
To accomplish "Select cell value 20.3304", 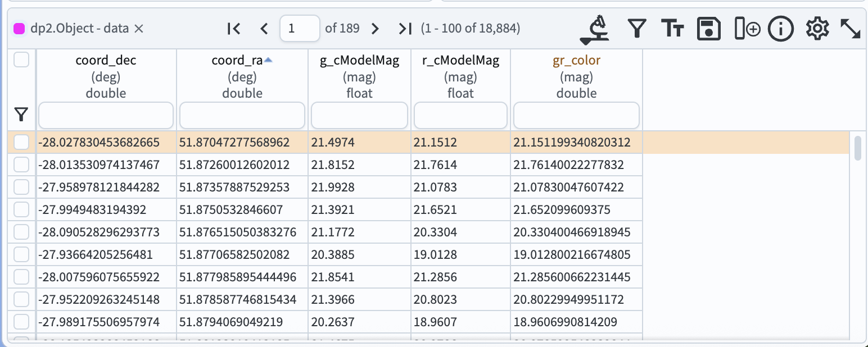I will [x=435, y=232].
